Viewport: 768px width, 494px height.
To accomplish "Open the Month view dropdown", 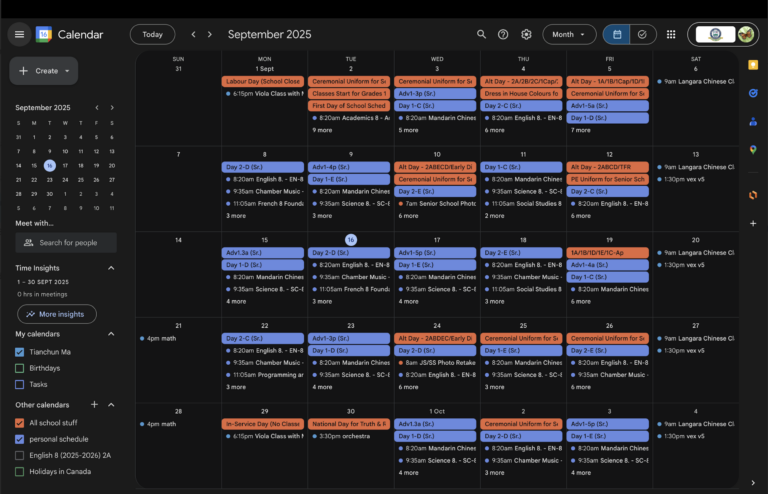I will click(569, 34).
